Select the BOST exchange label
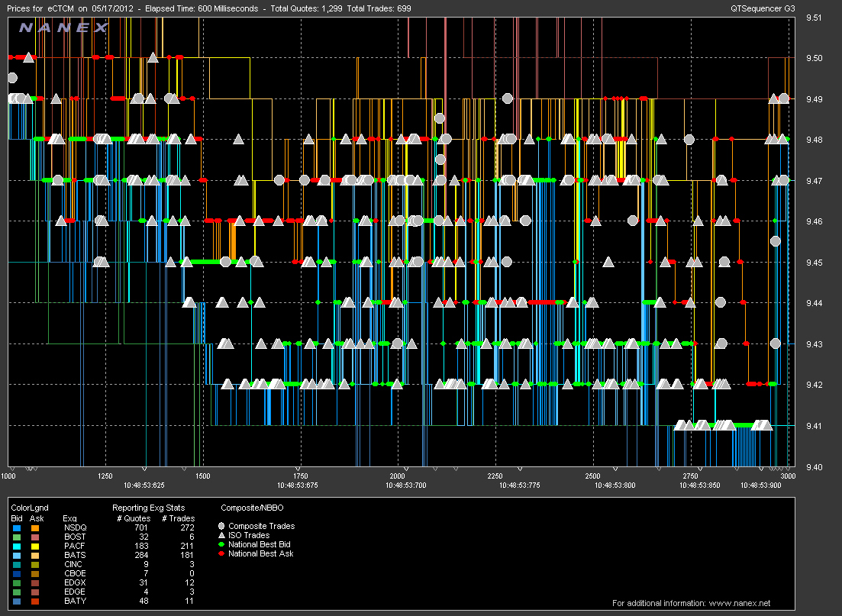842x616 pixels. point(75,537)
